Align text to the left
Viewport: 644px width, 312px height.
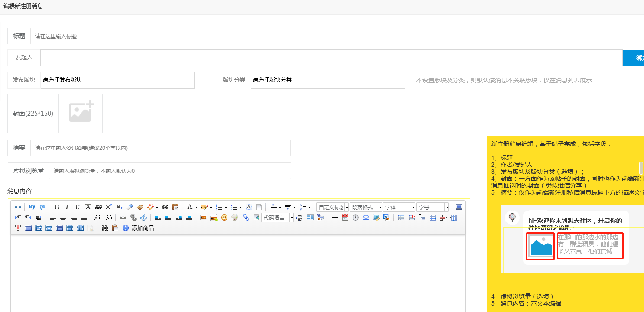[x=53, y=218]
